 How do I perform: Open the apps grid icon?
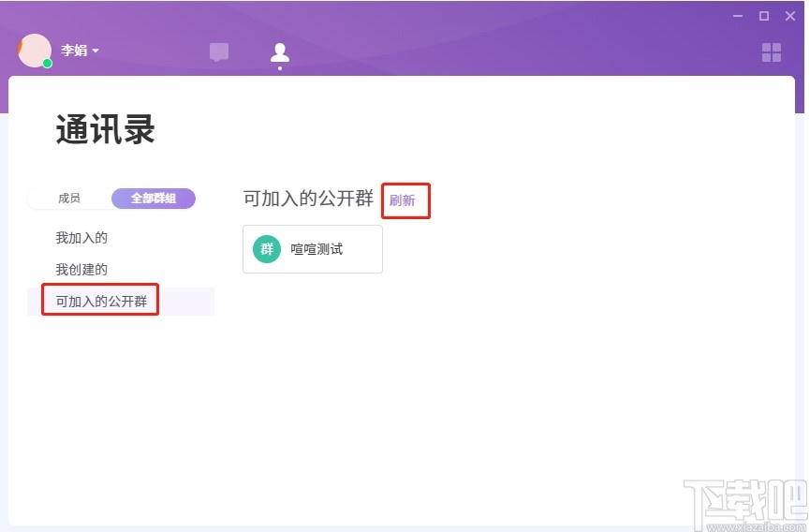772,52
